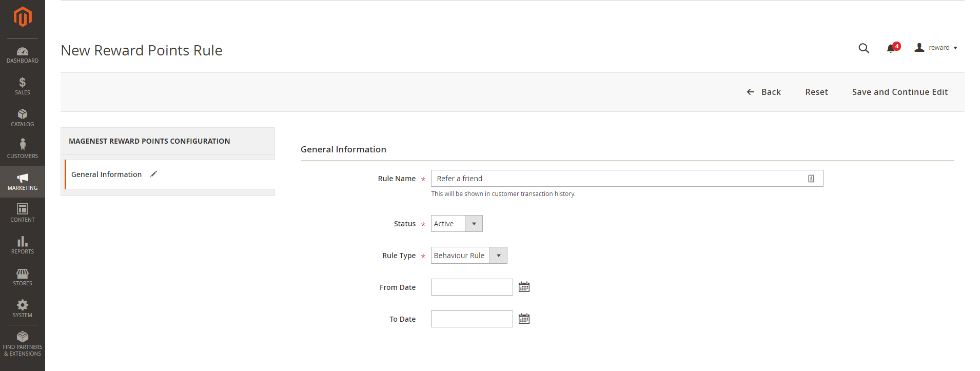Open the Sales menu

pos(23,86)
